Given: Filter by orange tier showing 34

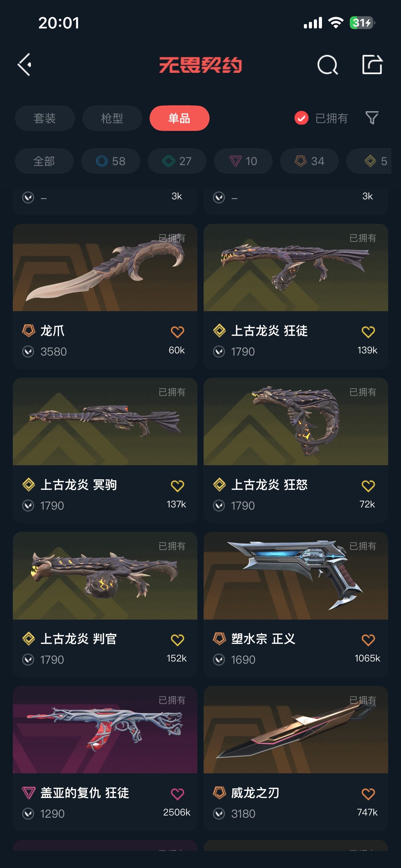Looking at the screenshot, I should pos(309,161).
